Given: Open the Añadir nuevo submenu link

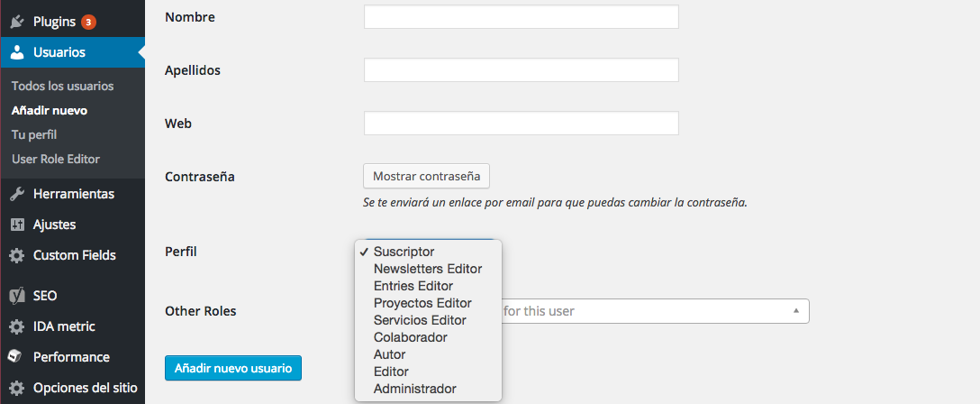Looking at the screenshot, I should (50, 111).
